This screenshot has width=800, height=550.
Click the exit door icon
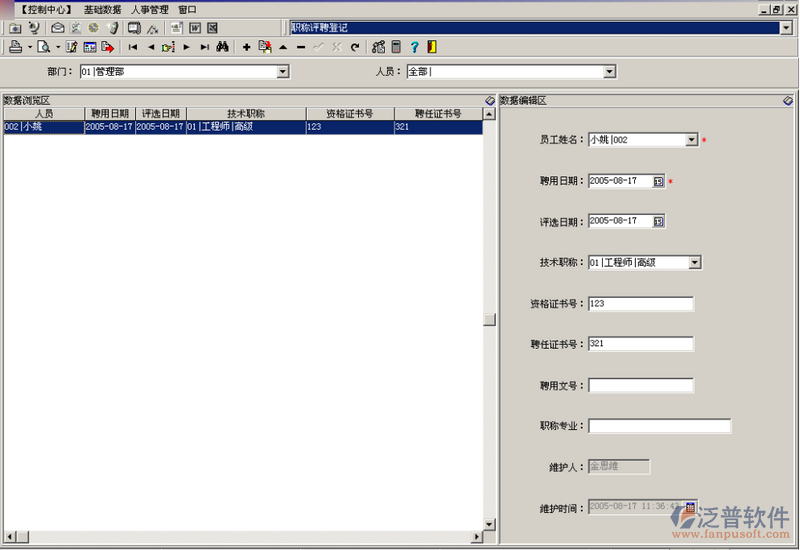point(431,47)
